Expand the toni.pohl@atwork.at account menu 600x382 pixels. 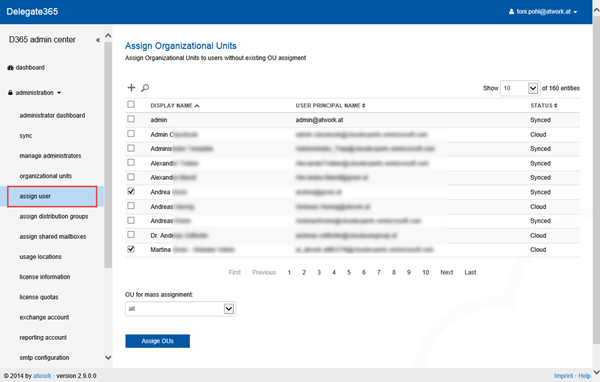pyautogui.click(x=543, y=11)
